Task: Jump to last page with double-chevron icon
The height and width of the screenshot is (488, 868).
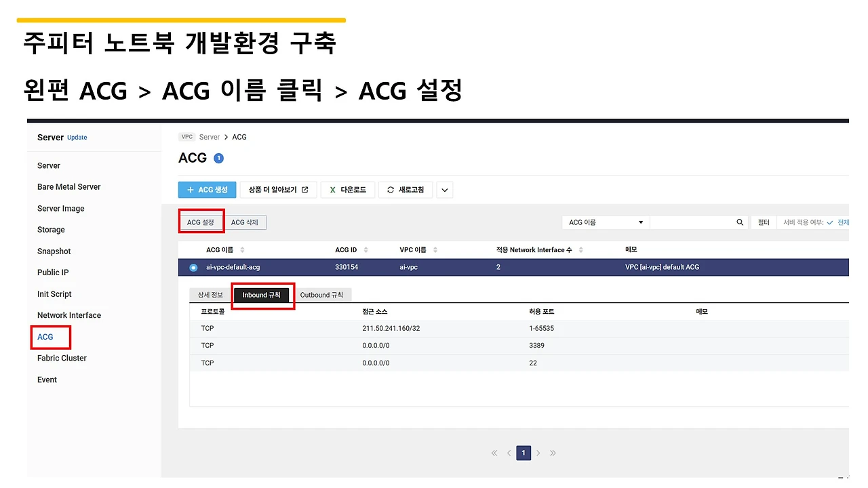Action: [553, 453]
